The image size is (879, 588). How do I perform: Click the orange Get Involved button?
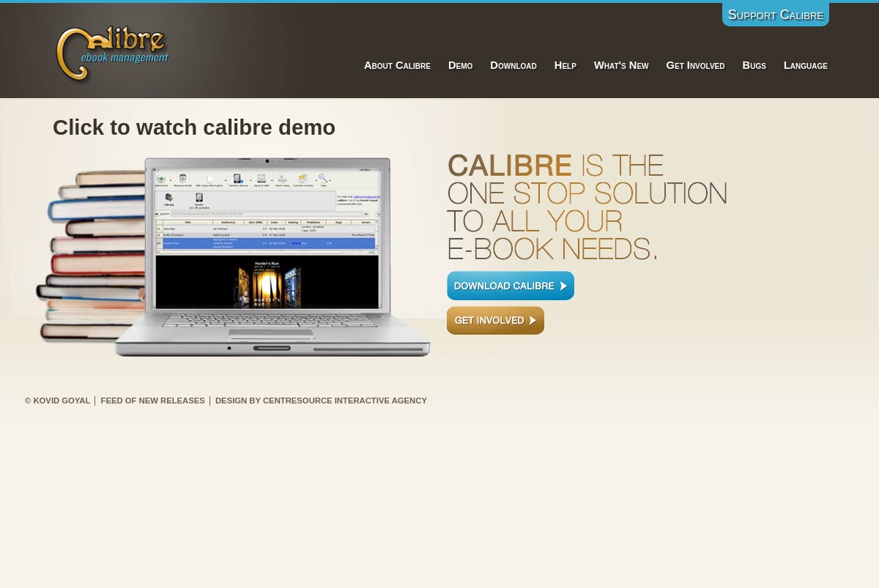(495, 320)
